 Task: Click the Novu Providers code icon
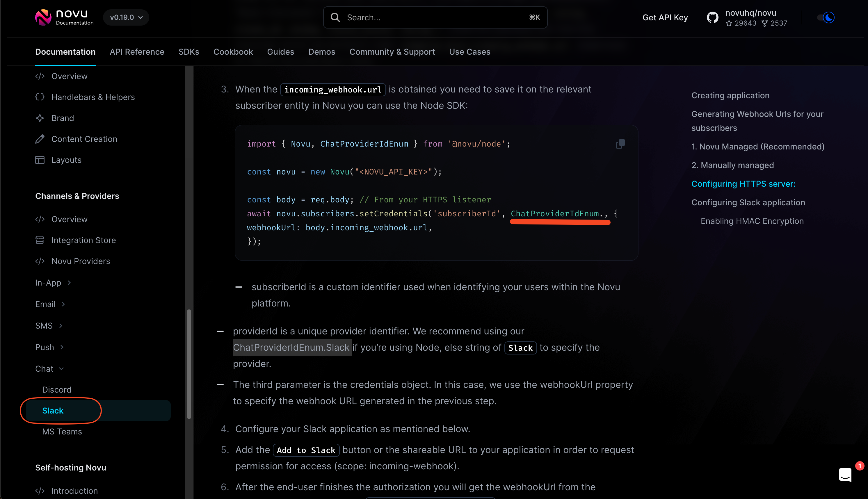[x=40, y=261]
